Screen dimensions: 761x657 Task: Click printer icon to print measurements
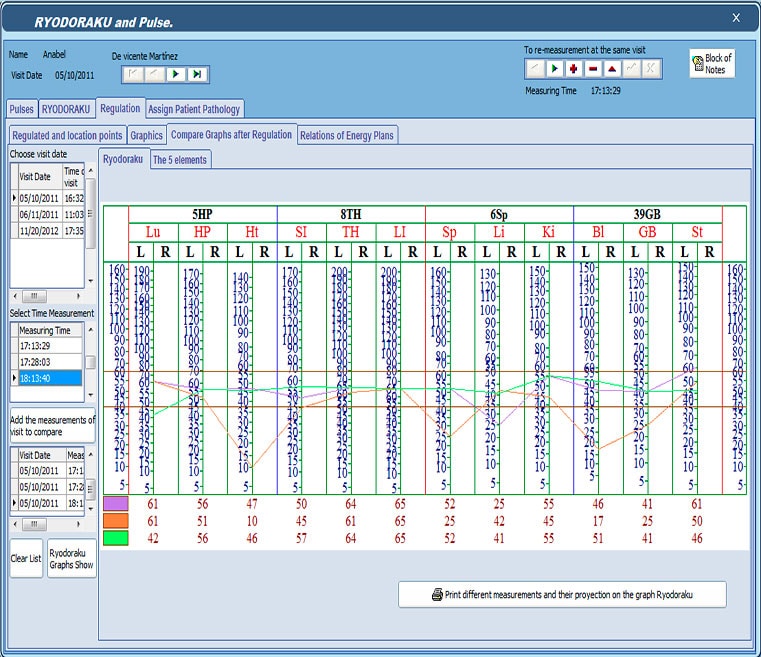pos(437,594)
